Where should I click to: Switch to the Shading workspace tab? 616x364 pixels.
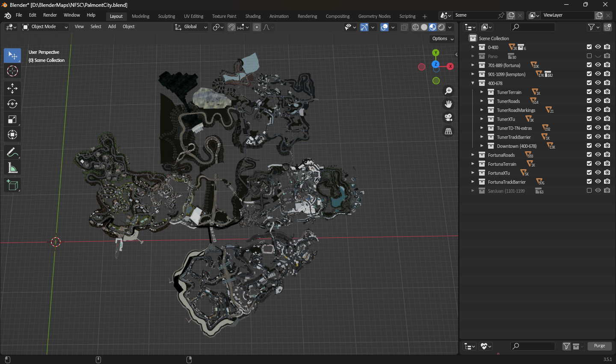point(253,16)
